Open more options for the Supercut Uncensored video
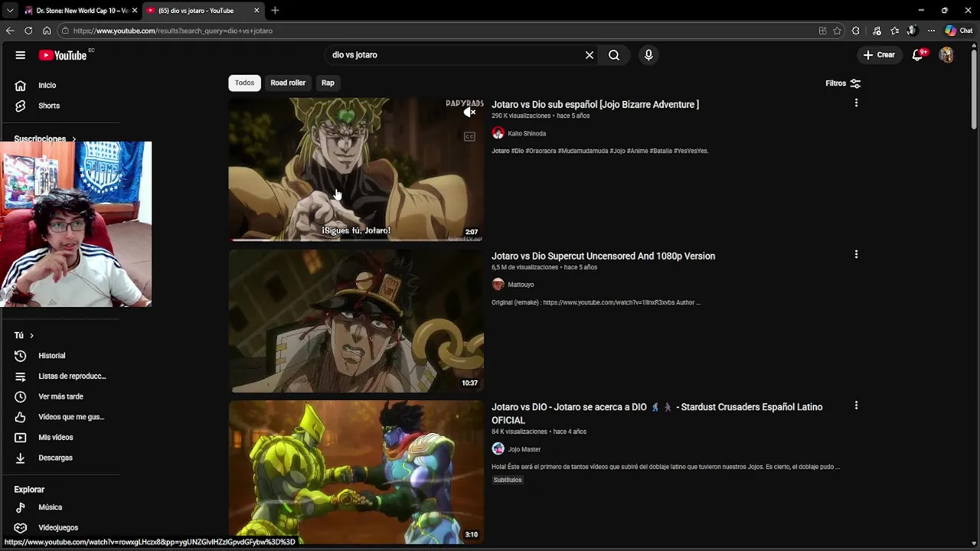 [x=856, y=254]
